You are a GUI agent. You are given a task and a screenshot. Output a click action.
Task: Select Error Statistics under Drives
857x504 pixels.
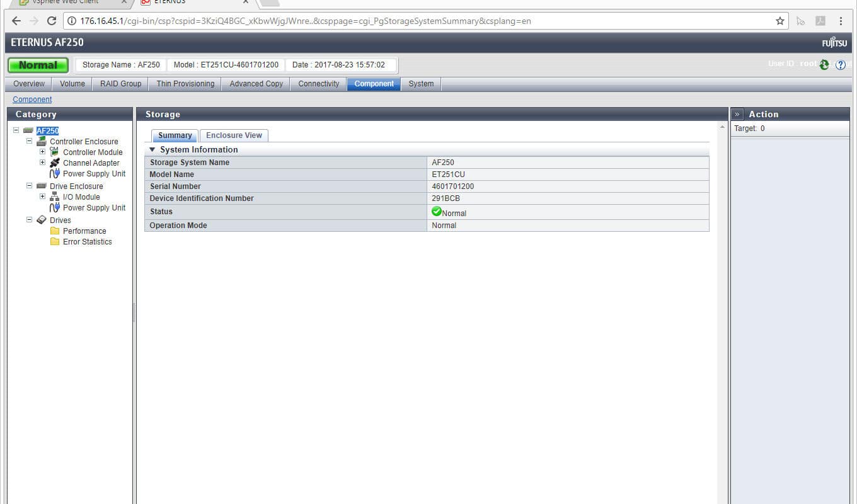coord(88,242)
